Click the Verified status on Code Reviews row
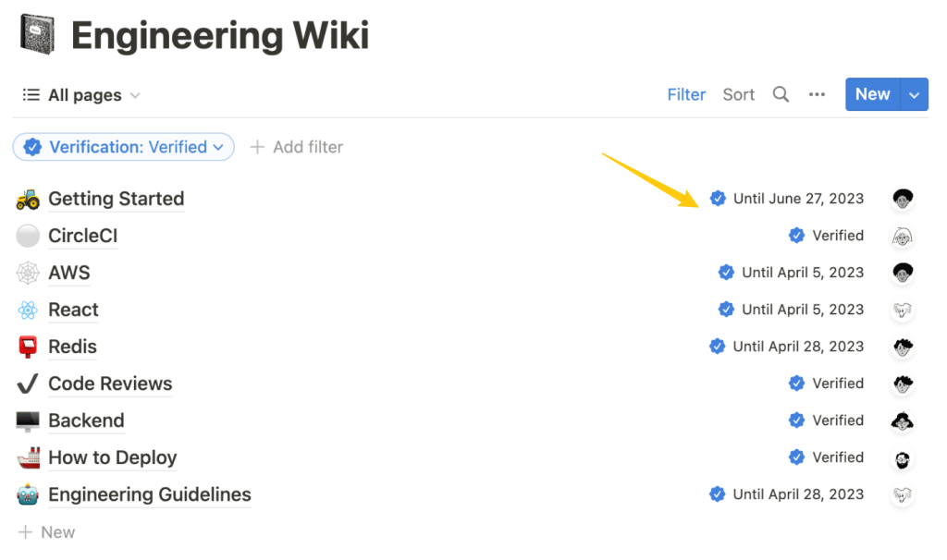This screenshot has height=560, width=947. (x=827, y=383)
